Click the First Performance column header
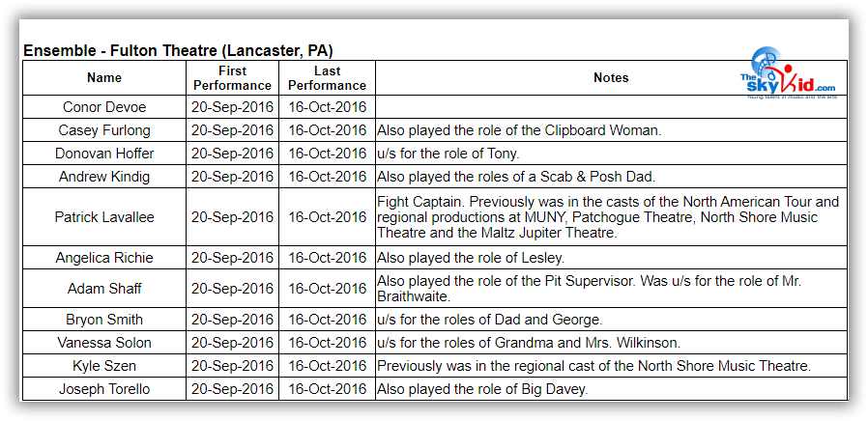This screenshot has height=421, width=868. [x=232, y=78]
